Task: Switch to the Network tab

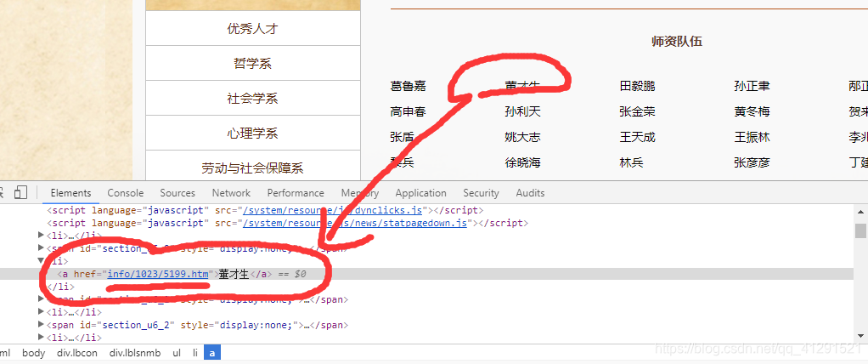Action: (x=231, y=193)
